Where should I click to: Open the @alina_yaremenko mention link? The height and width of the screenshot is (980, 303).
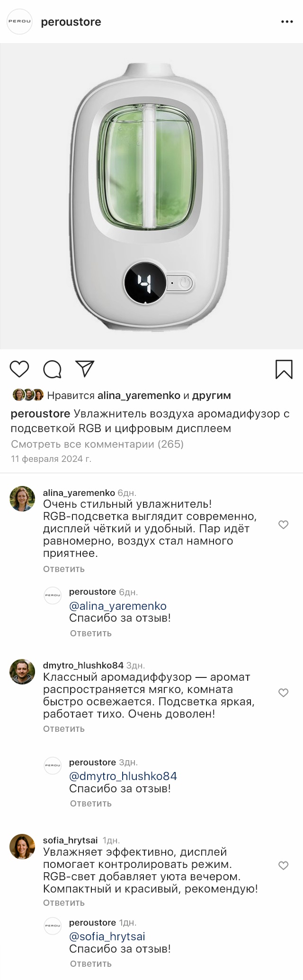(118, 606)
